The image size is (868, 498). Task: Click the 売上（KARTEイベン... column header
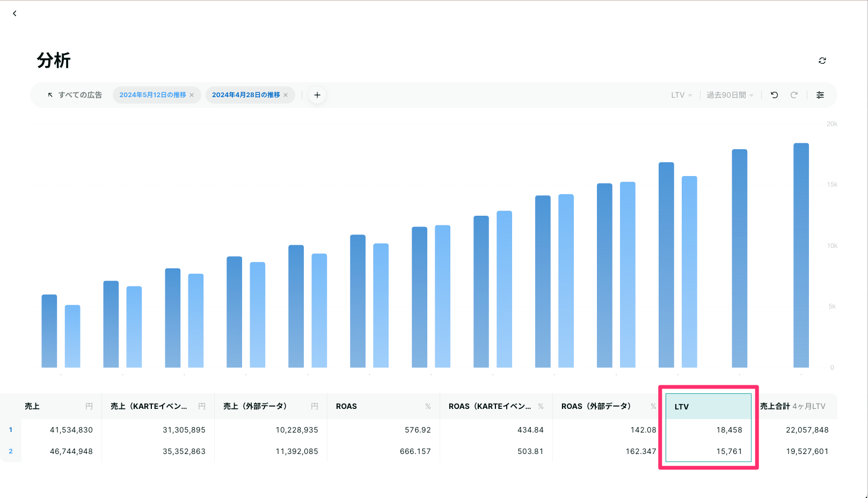point(158,406)
